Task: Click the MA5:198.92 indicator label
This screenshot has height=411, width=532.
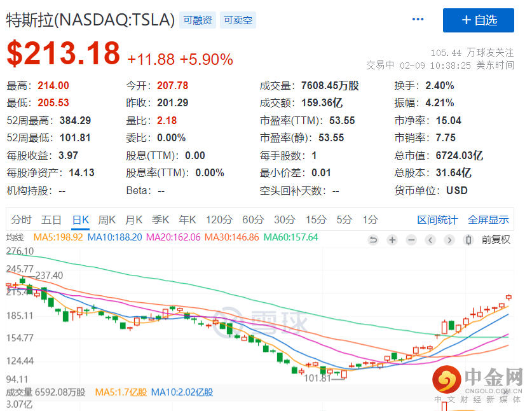Action: [x=58, y=237]
